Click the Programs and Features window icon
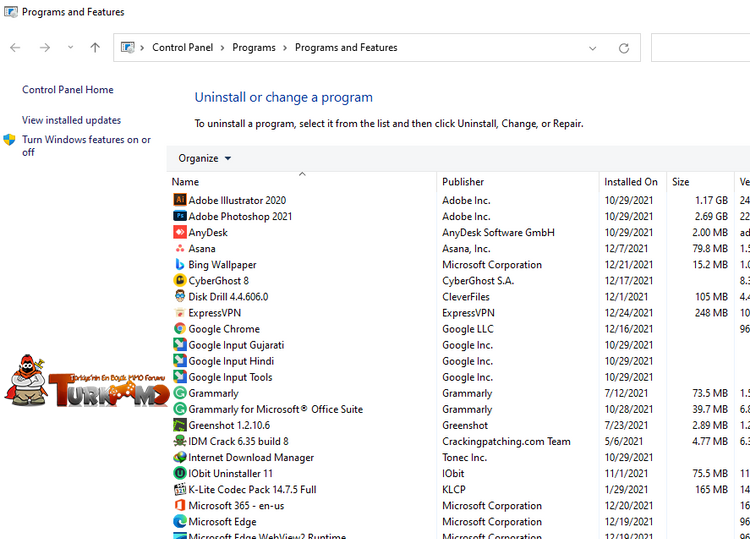The width and height of the screenshot is (750, 539). point(11,11)
